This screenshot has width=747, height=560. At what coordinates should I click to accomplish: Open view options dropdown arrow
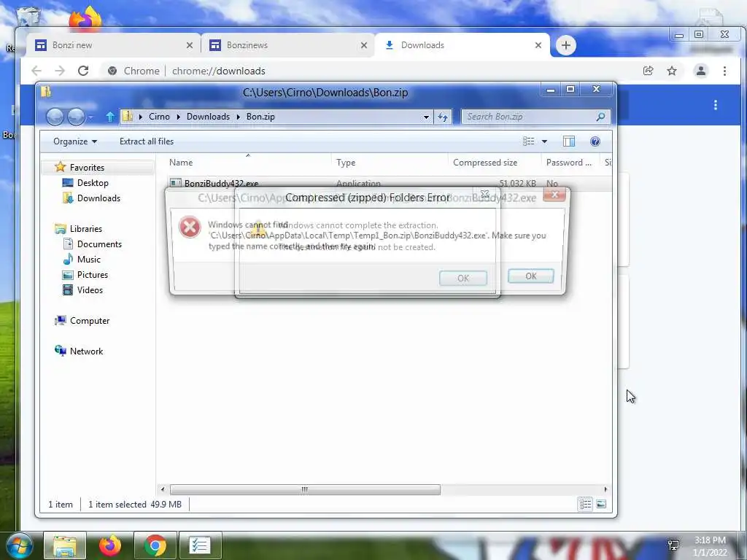544,141
